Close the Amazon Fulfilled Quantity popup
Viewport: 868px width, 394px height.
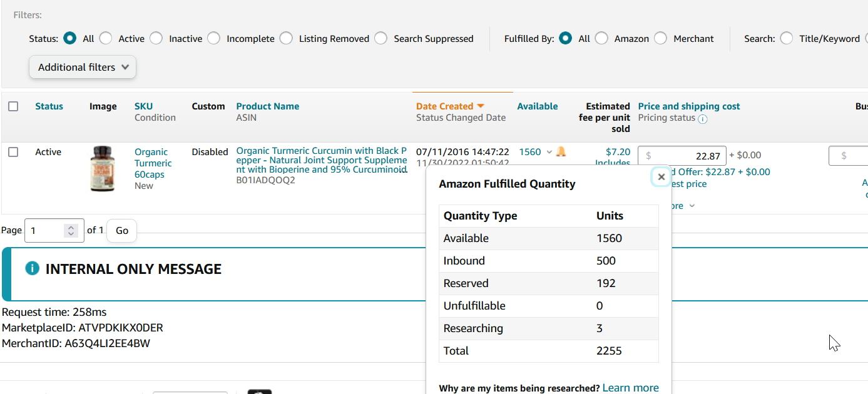[x=661, y=177]
